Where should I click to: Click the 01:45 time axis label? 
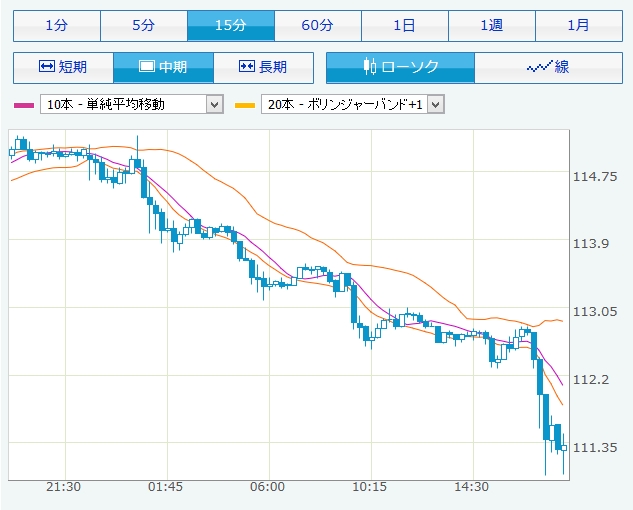[x=165, y=487]
